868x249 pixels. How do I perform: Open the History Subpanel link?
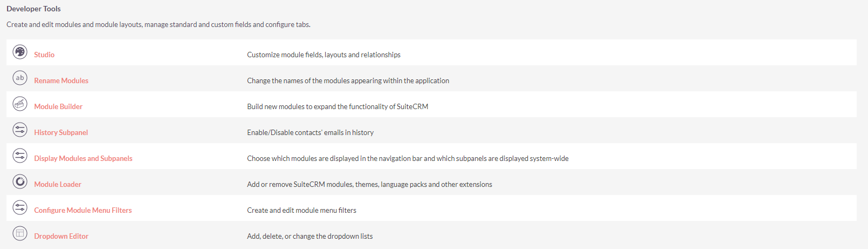click(61, 132)
